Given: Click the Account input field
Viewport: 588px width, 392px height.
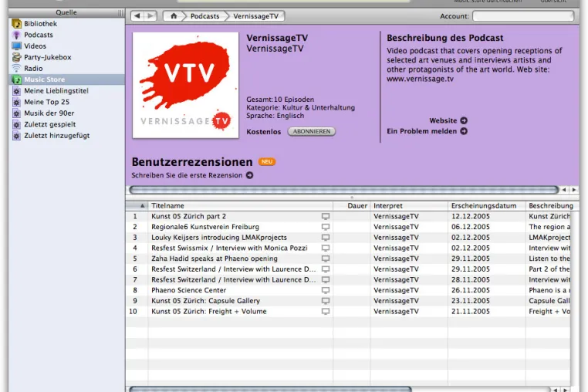Looking at the screenshot, I should tap(523, 16).
